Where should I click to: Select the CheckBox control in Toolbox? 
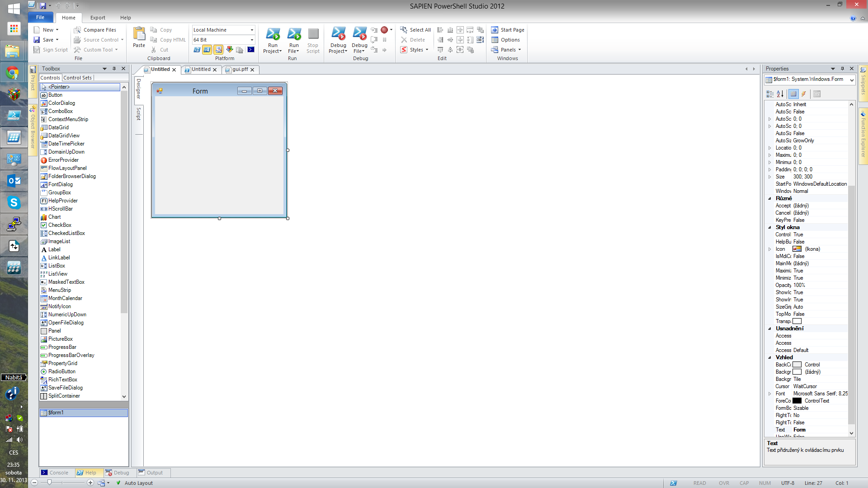click(80, 225)
